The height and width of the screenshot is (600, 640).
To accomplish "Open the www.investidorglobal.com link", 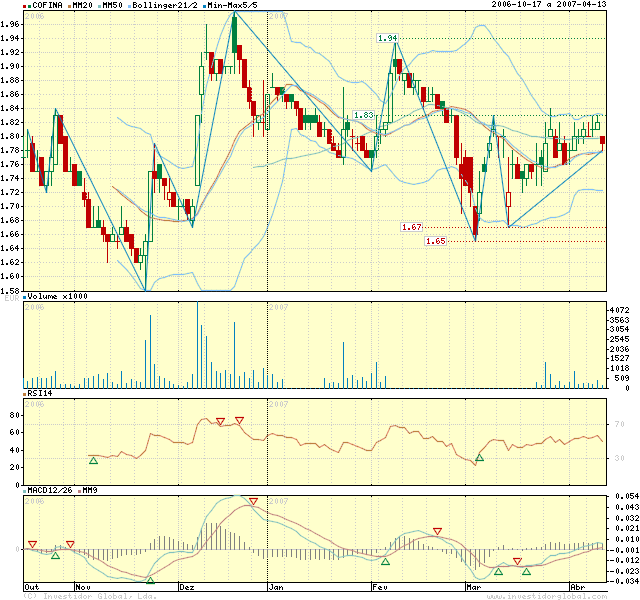I will pos(547,596).
